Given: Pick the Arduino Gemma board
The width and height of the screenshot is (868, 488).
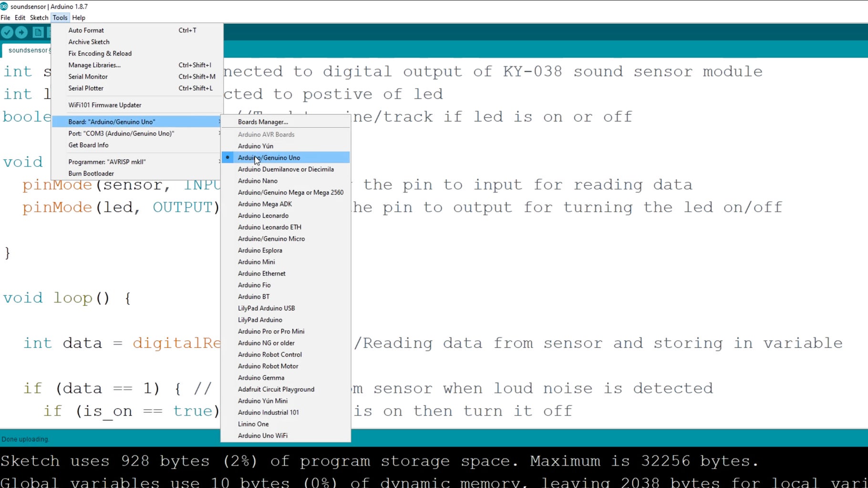Looking at the screenshot, I should tap(286, 378).
